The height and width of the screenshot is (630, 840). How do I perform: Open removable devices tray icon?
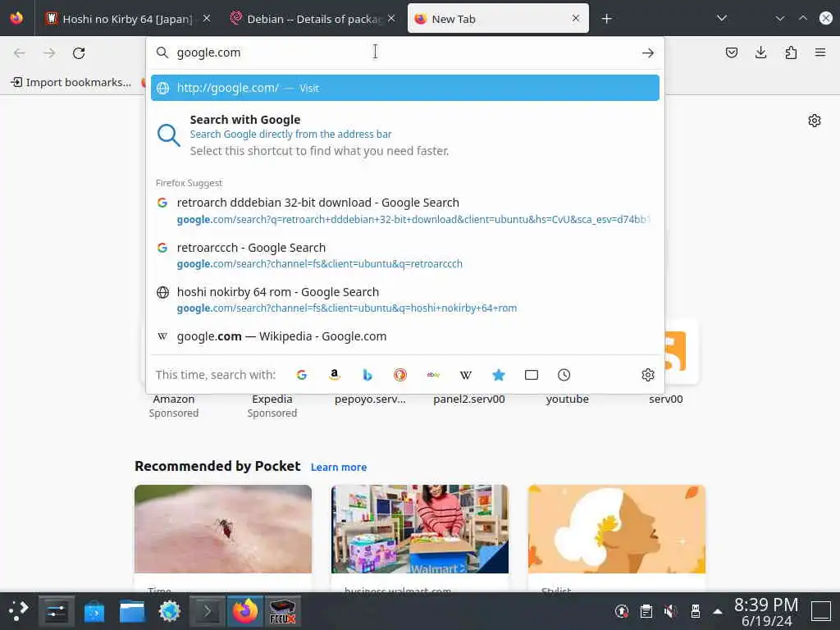(695, 610)
